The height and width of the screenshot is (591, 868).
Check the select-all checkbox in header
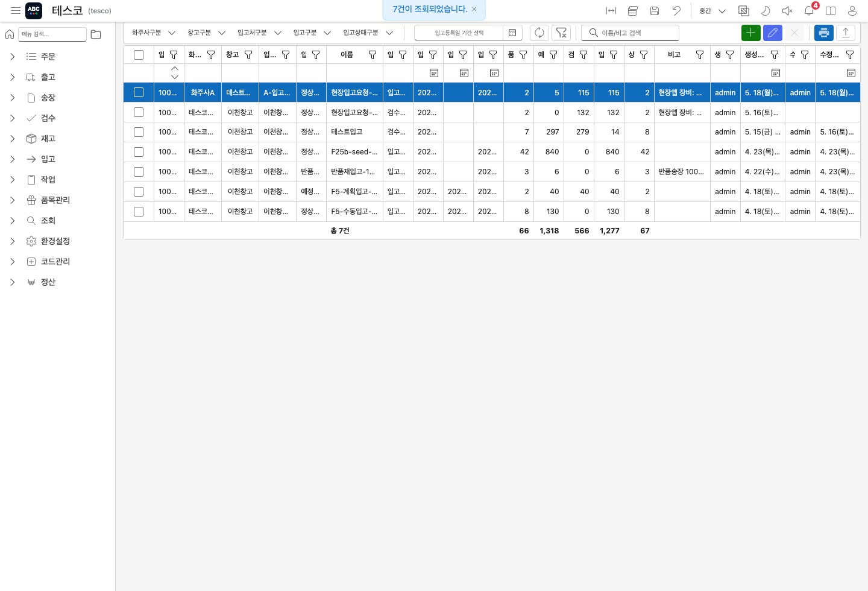pyautogui.click(x=139, y=55)
